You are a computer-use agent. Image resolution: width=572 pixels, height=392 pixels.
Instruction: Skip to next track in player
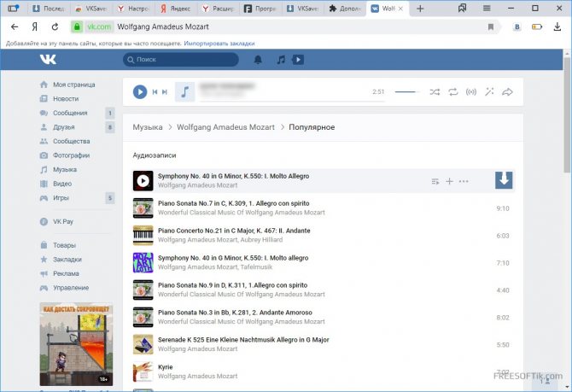pos(165,92)
